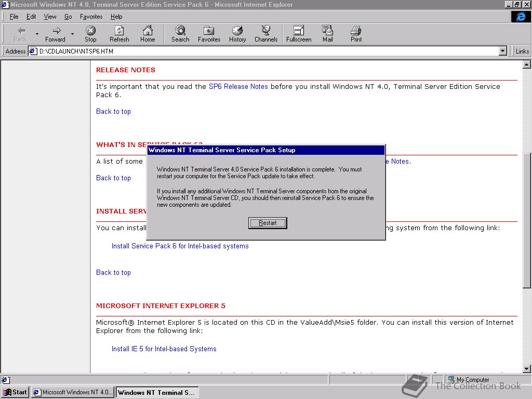Expand the Back button history arrow
The width and height of the screenshot is (532, 399).
[37, 34]
